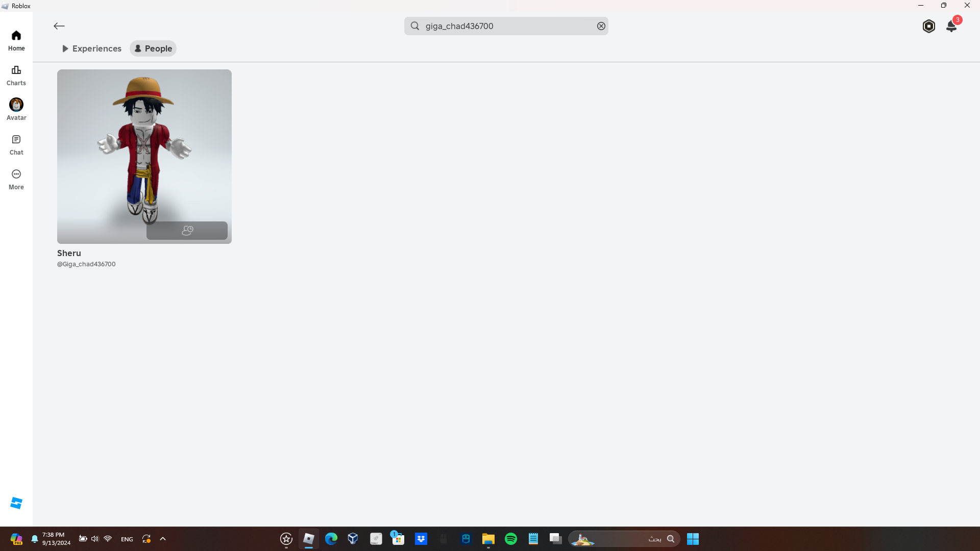Image resolution: width=980 pixels, height=551 pixels.
Task: Open Sheru's avatar thumbnail
Action: click(x=144, y=157)
